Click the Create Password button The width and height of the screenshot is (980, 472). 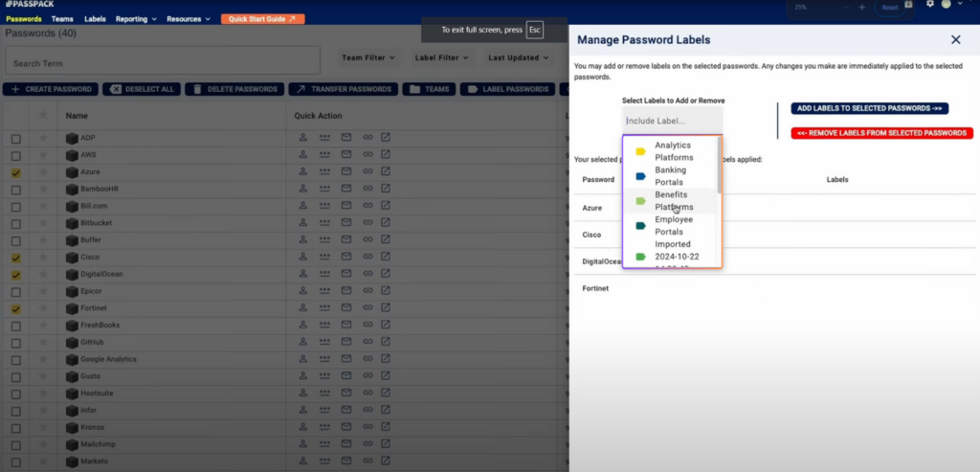pos(52,89)
